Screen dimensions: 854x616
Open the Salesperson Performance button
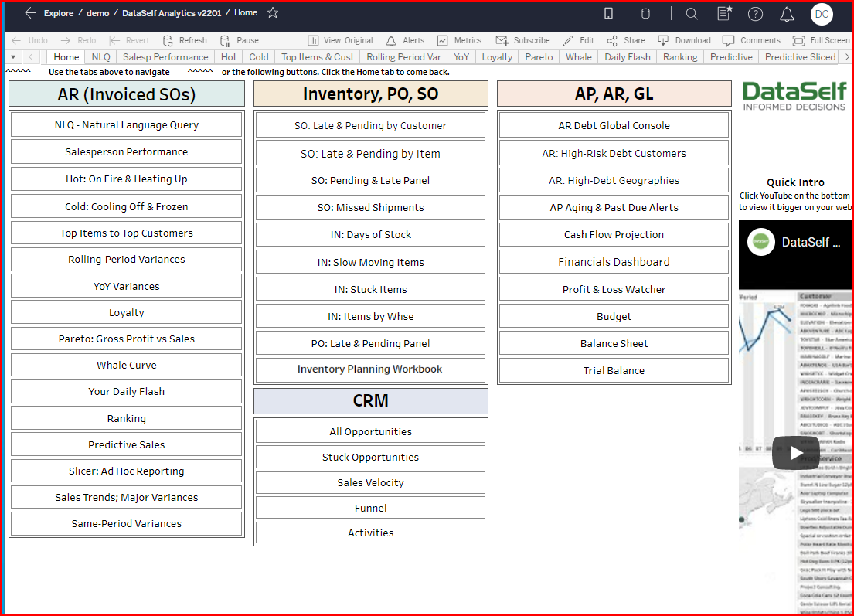(126, 152)
